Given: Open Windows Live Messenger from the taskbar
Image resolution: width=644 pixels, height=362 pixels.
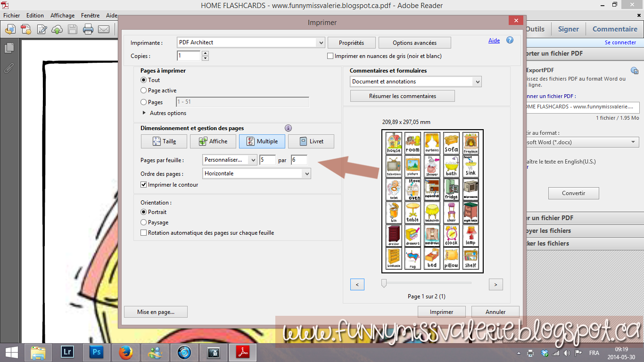Looking at the screenshot, I should tap(155, 352).
